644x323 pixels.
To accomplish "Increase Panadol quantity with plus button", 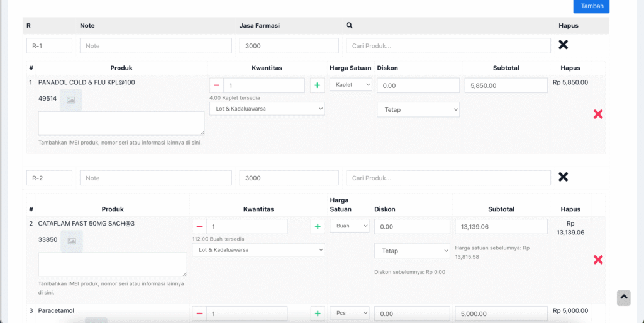I will pyautogui.click(x=317, y=85).
